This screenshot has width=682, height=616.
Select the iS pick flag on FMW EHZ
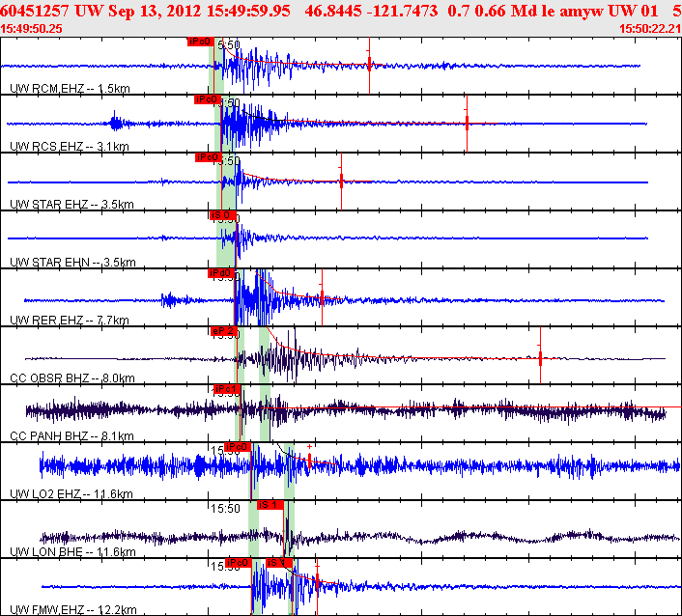click(x=279, y=563)
